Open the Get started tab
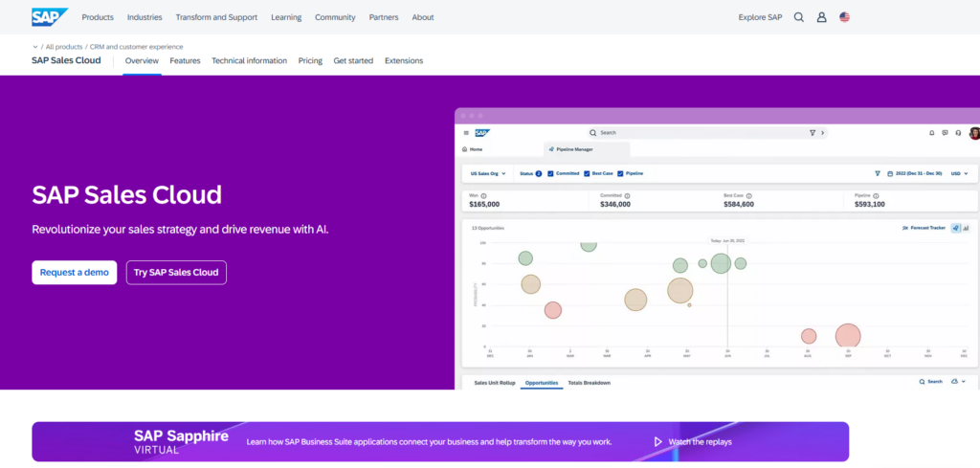980x468 pixels. coord(353,60)
